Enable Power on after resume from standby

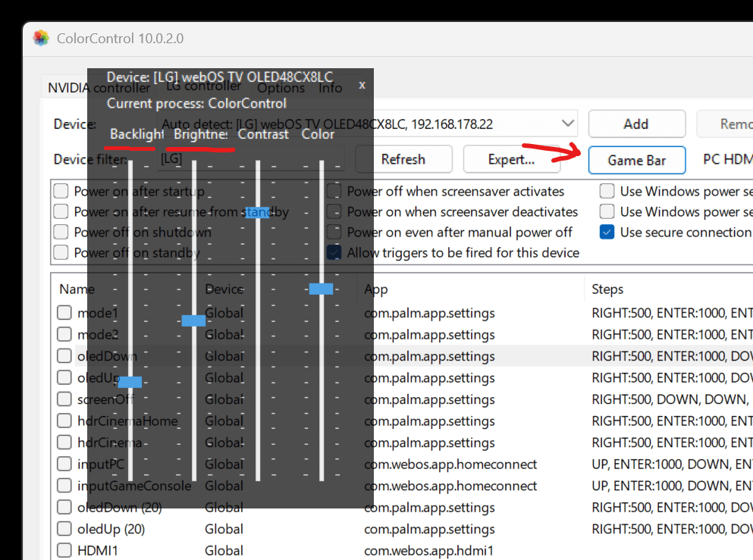tap(61, 211)
